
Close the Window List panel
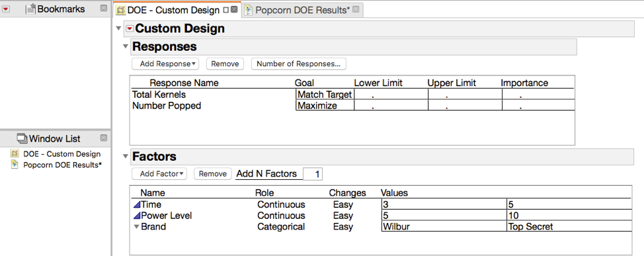(104, 138)
